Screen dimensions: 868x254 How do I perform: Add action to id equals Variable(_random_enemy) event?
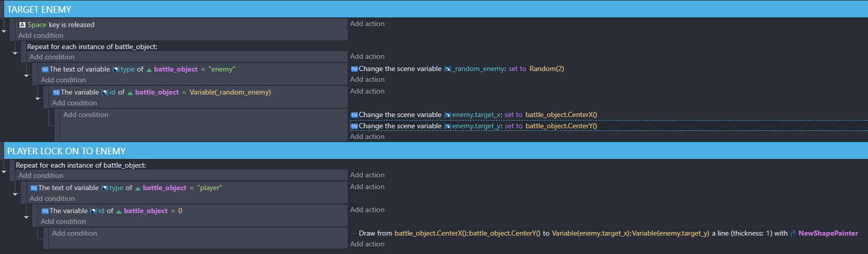(367, 91)
